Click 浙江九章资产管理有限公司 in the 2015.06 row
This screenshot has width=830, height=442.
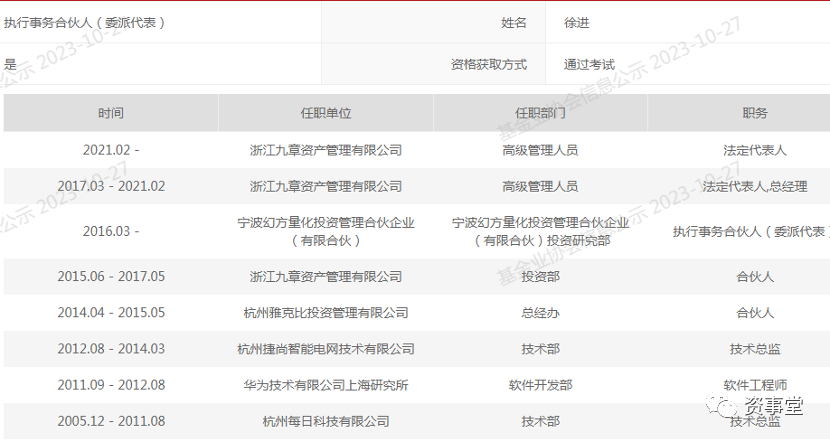coord(326,276)
